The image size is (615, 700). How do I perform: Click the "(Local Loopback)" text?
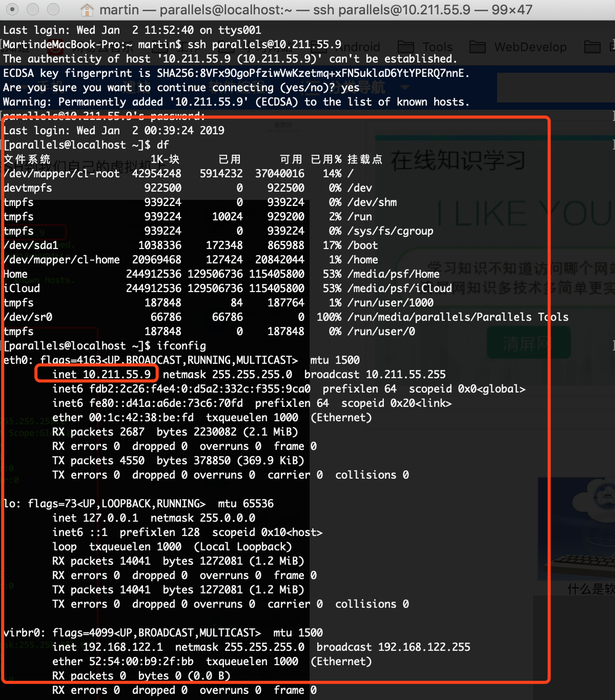click(x=243, y=547)
